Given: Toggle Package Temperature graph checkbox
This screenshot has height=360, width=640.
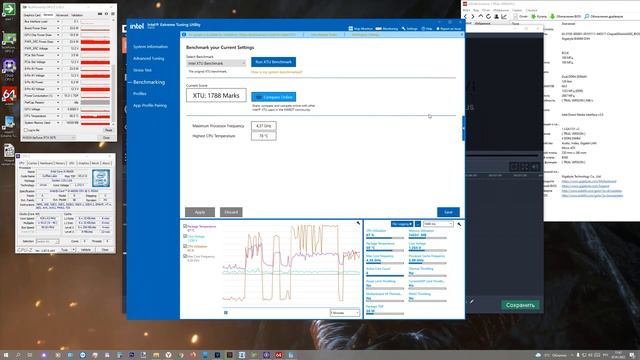Looking at the screenshot, I should [185, 226].
